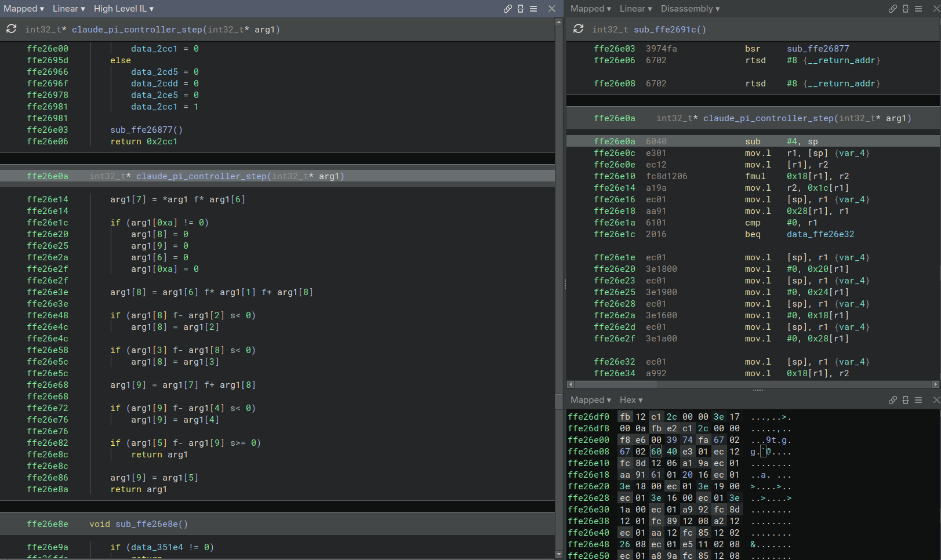
Task: Select the 'if (arg1[0xa] != 0)' line
Action: point(159,223)
